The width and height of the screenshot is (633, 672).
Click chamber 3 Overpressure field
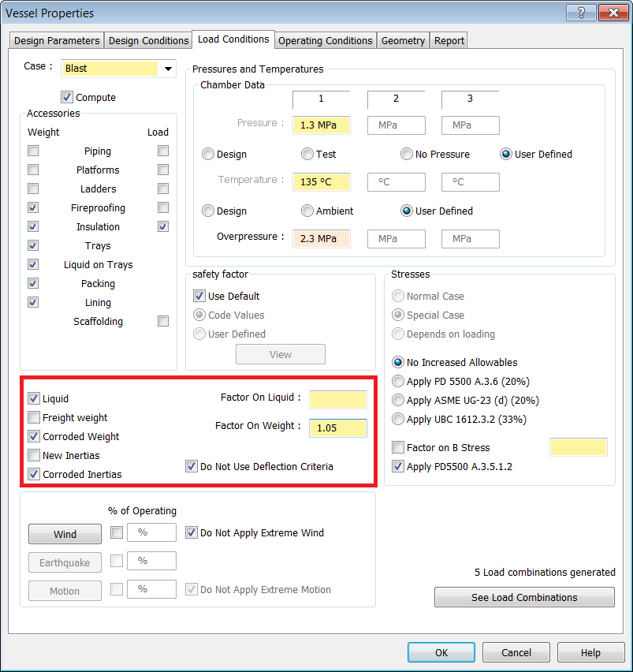pos(471,239)
